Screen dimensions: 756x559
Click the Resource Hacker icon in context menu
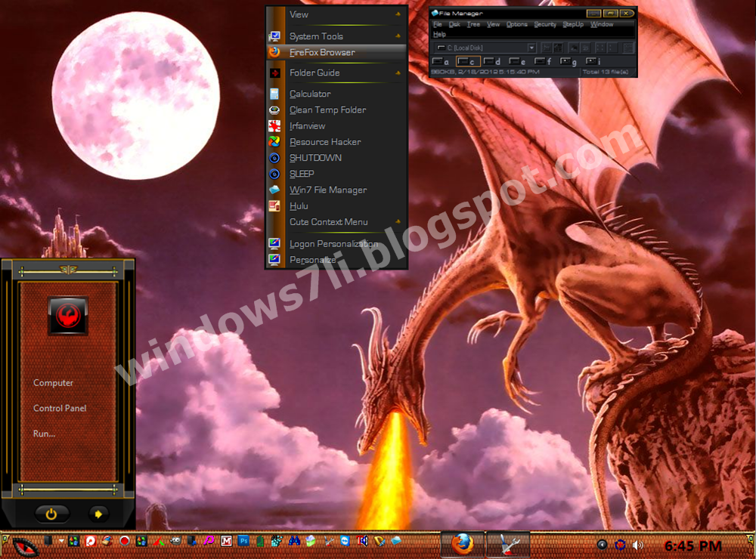(274, 142)
